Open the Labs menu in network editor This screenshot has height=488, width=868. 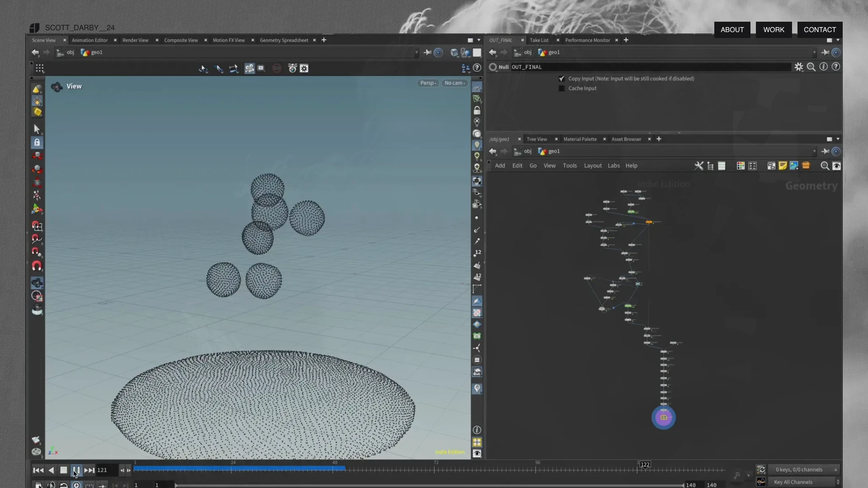[613, 166]
